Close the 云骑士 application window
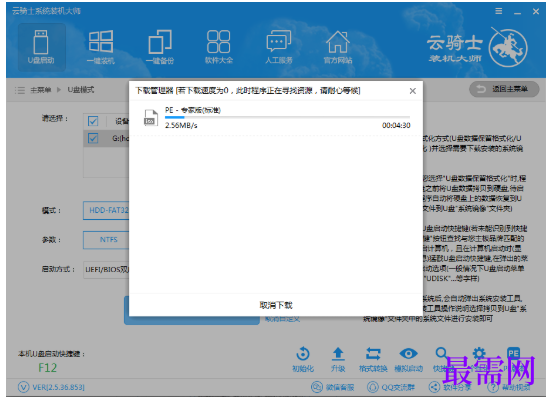Viewport: 554px width, 402px height. coord(536,12)
